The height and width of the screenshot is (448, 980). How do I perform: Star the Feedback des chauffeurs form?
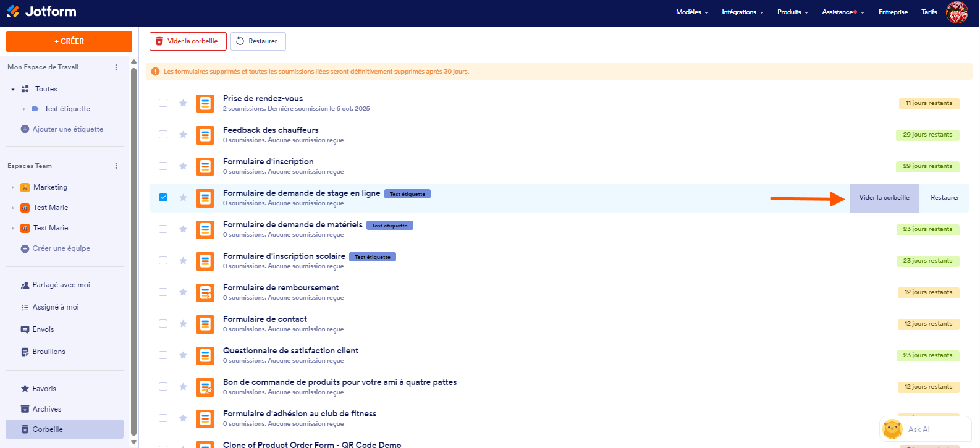coord(183,135)
